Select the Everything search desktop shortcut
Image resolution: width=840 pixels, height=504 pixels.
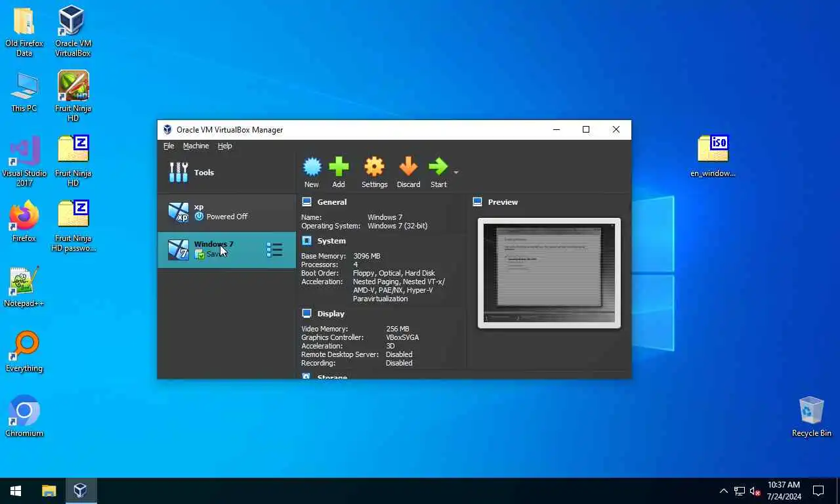[x=24, y=352]
